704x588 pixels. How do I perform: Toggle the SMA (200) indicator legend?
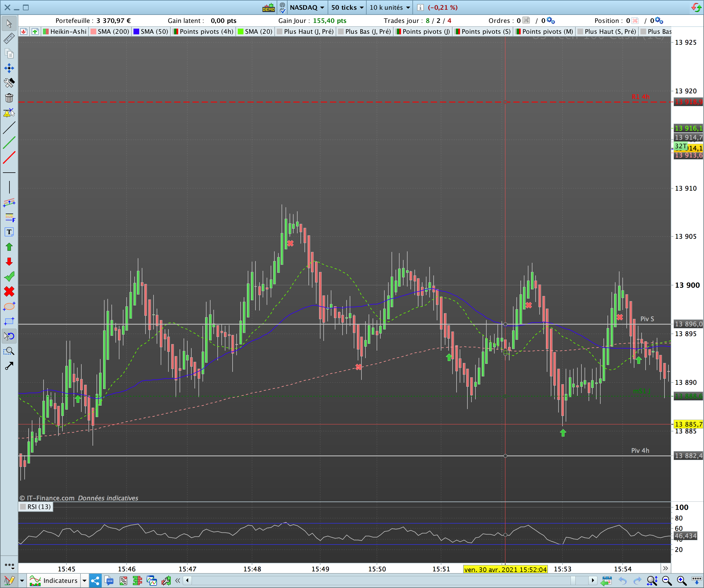coord(110,31)
